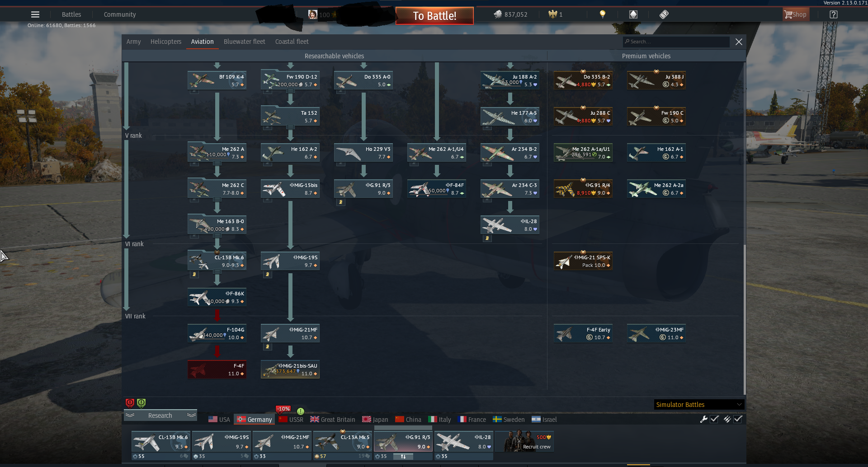
Task: Expand the Research panel header
Action: (160, 416)
